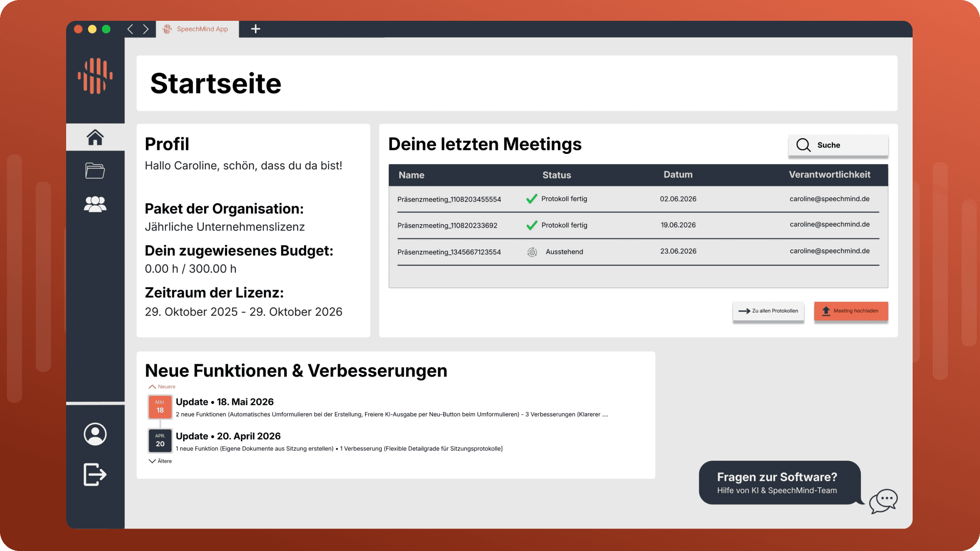This screenshot has width=980, height=551.
Task: Open the Home page from the sidebar
Action: click(95, 137)
